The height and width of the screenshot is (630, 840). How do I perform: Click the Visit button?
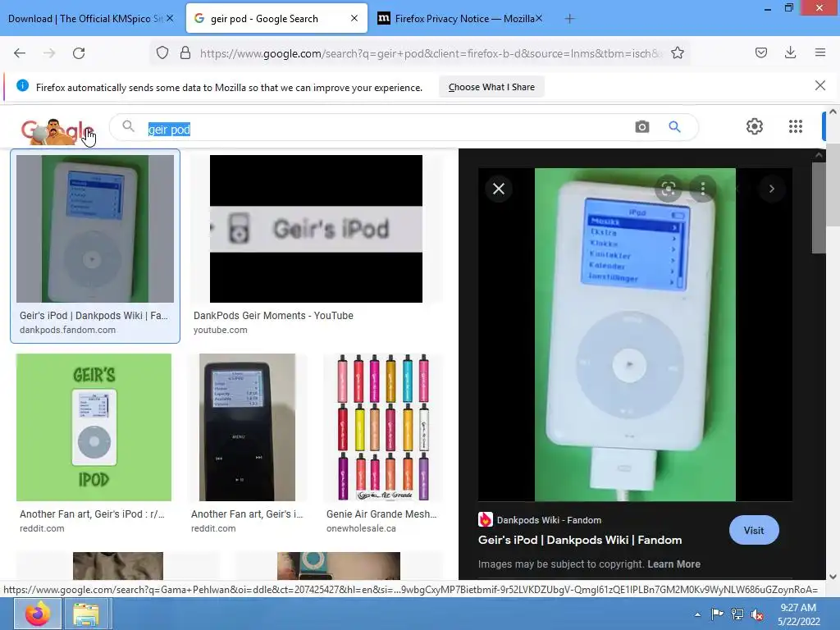pyautogui.click(x=754, y=531)
